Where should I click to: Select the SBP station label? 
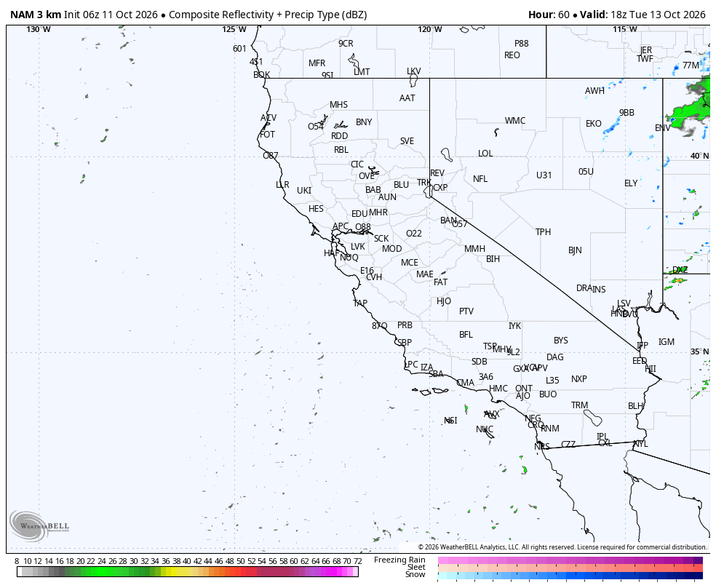[x=405, y=343]
